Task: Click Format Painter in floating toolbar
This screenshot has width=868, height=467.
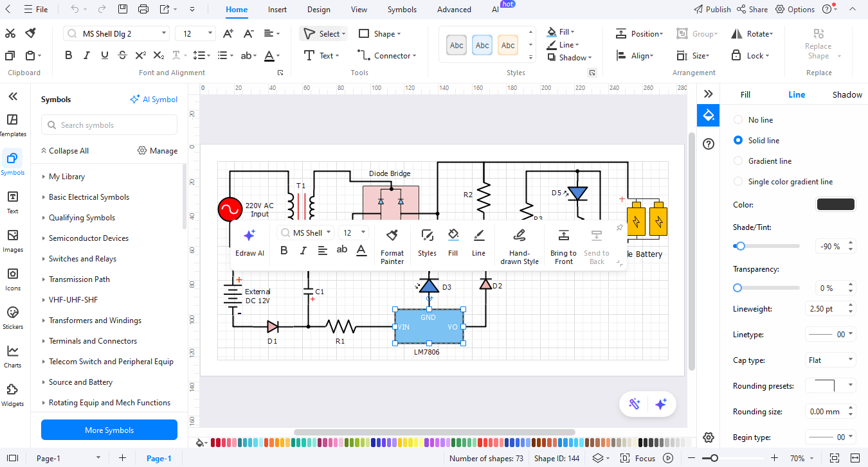Action: [x=392, y=246]
